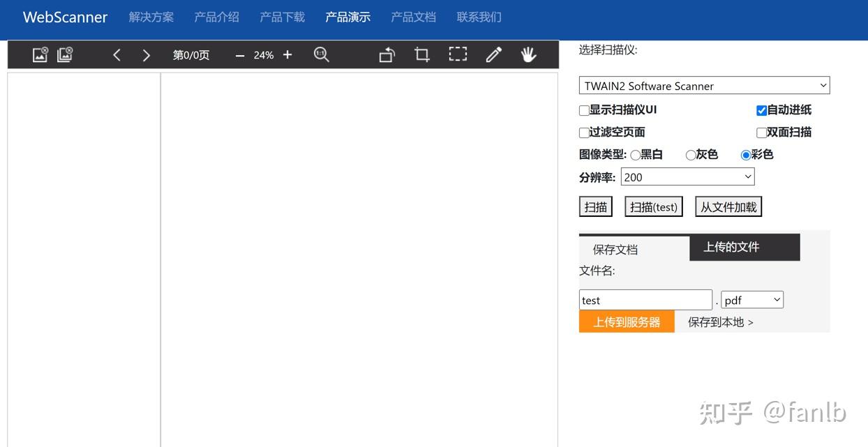Click the rotate image icon

[x=386, y=54]
